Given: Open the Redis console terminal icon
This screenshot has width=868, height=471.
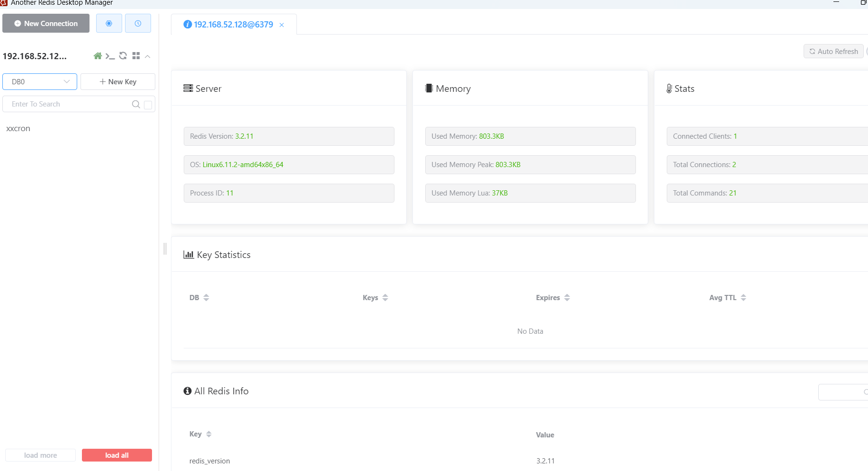Looking at the screenshot, I should pos(110,56).
